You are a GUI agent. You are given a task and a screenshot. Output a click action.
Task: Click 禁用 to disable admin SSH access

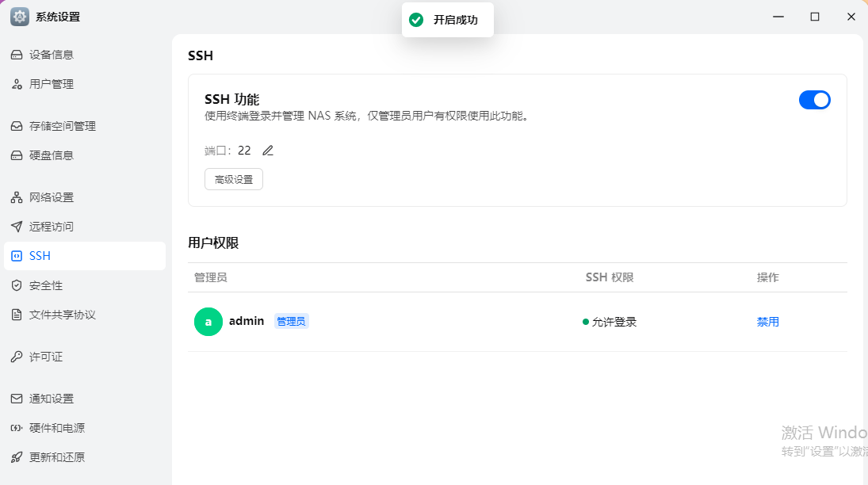[767, 322]
